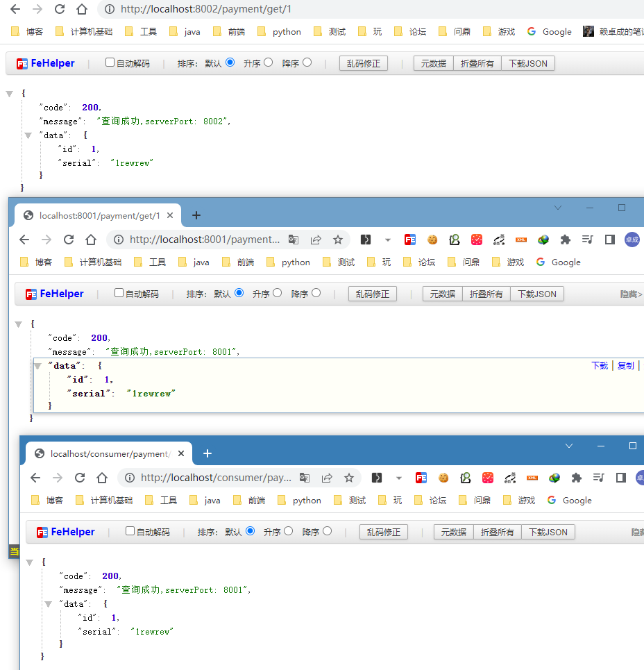Click 下载JSON in the consumer page
Viewport: 644px width, 670px height.
pos(548,532)
